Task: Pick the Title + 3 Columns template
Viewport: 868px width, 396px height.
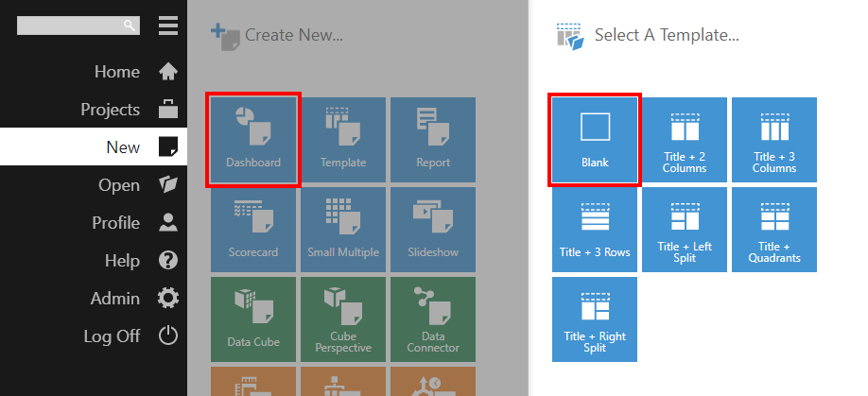Action: click(774, 140)
